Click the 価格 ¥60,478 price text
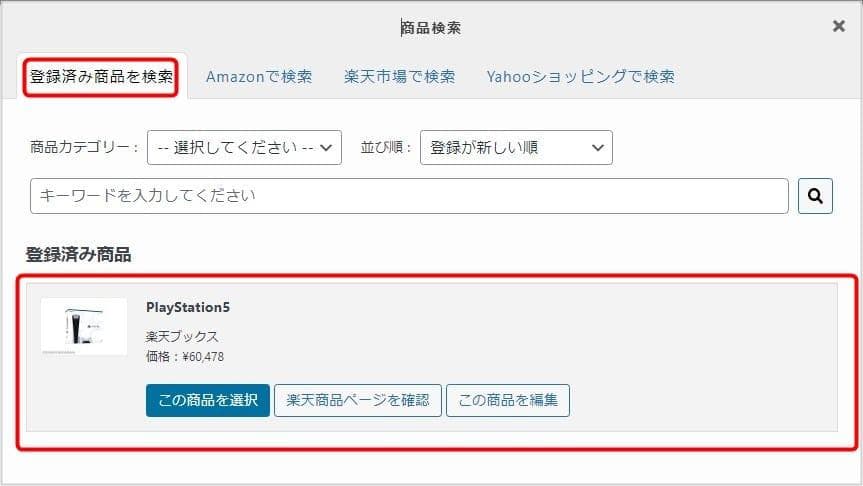 tap(185, 357)
